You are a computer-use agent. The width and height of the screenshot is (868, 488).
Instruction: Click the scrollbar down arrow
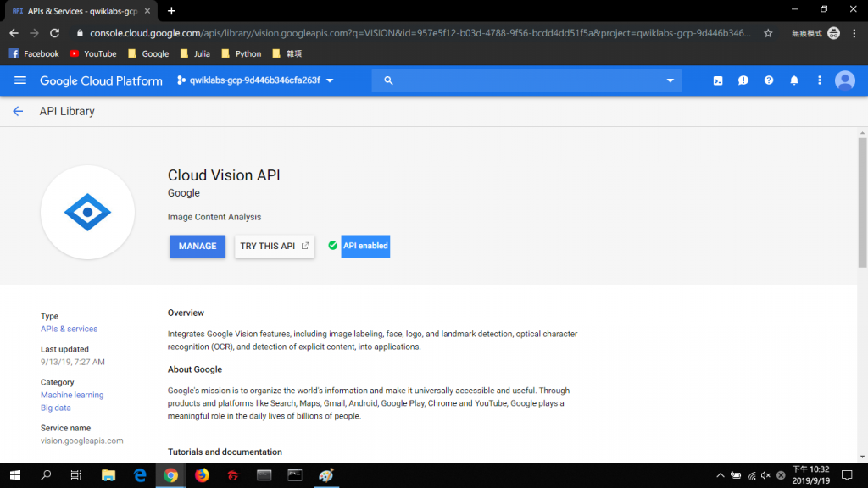click(862, 457)
